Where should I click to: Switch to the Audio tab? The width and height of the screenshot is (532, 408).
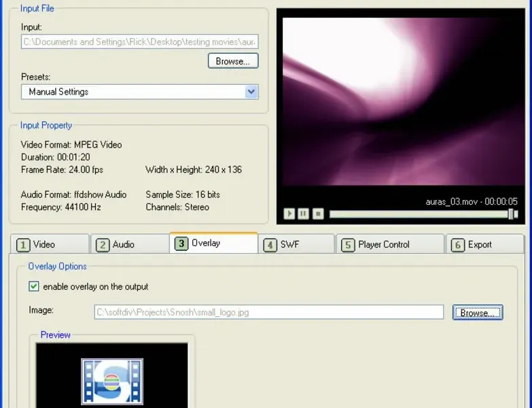coord(130,244)
